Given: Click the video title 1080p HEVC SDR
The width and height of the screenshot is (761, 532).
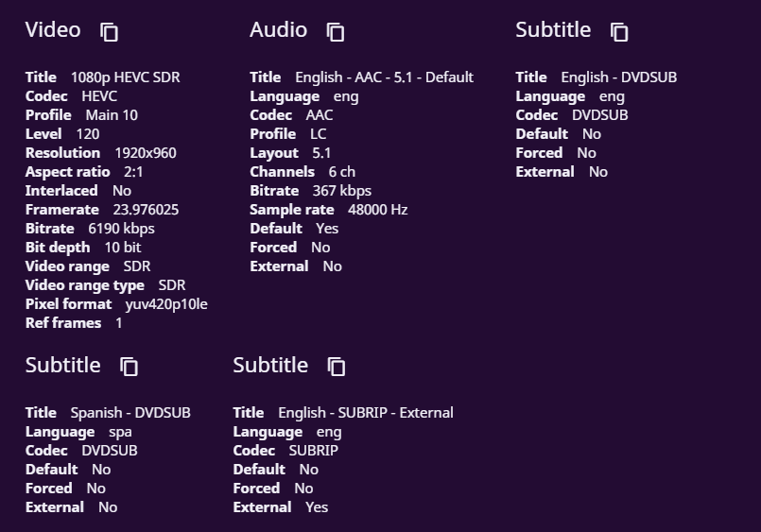Looking at the screenshot, I should click(125, 77).
